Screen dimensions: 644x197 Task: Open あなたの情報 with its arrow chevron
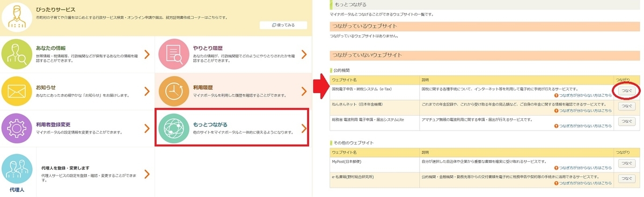[147, 54]
